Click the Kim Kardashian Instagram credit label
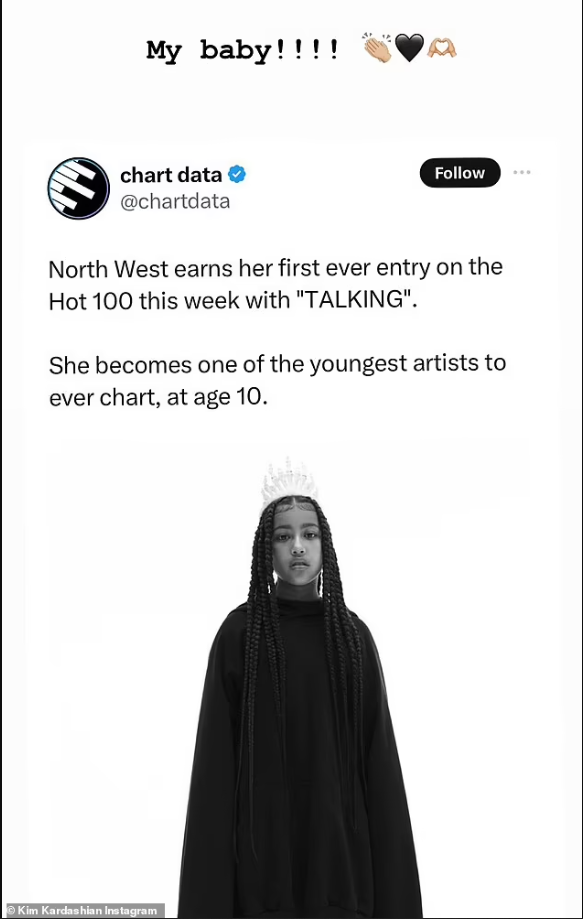 tap(82, 911)
